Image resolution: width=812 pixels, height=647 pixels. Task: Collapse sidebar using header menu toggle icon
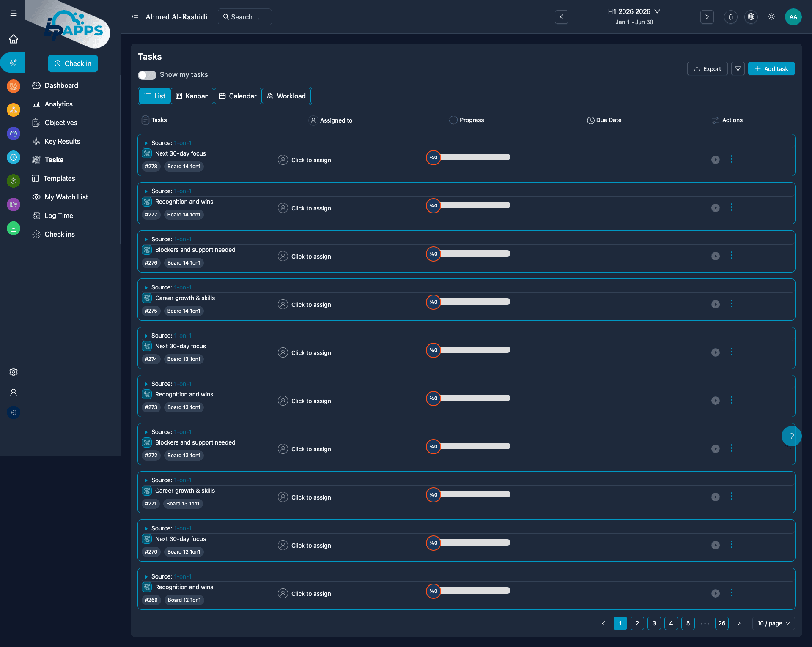pos(135,17)
